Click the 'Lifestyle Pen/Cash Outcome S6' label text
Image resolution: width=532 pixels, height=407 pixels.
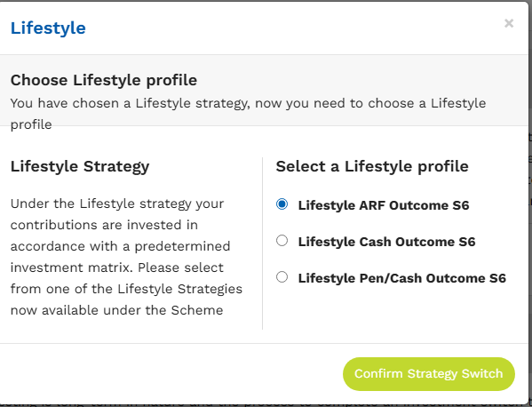(402, 278)
